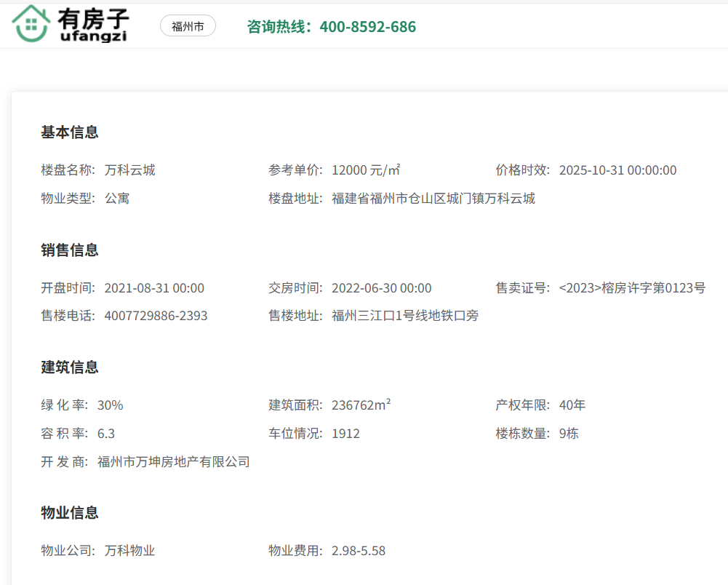Click the sales office address 福州三江口1号线地铁口旁
This screenshot has width=728, height=585.
click(405, 317)
